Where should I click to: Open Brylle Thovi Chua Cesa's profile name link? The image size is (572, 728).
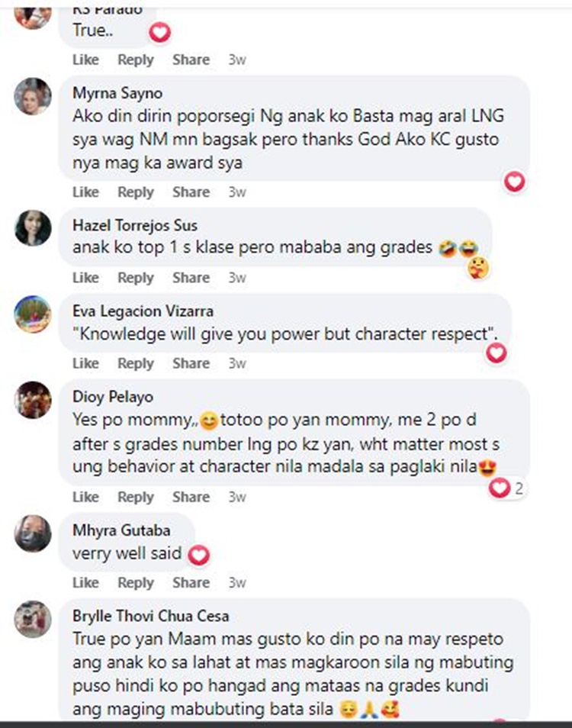(x=151, y=616)
